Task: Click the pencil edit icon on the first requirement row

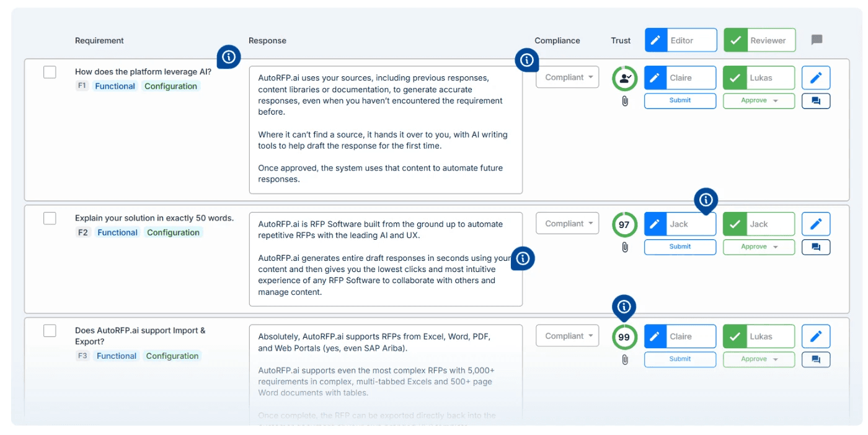Action: click(x=816, y=77)
